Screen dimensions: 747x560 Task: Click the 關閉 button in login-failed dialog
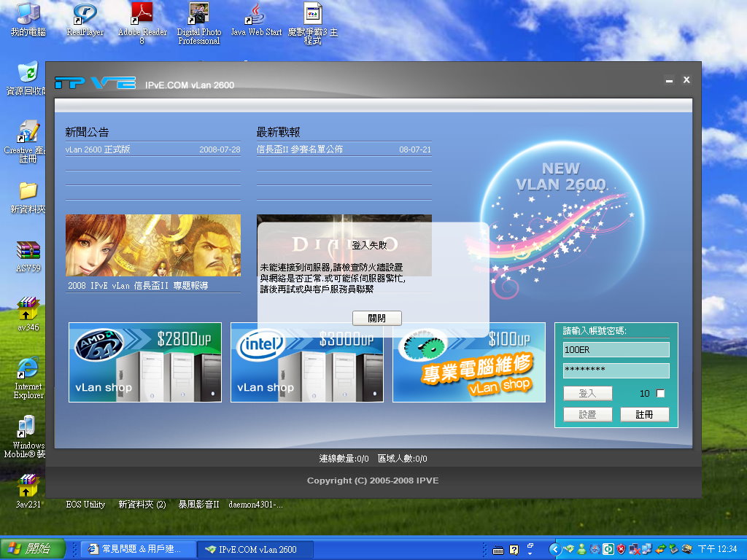coord(376,319)
